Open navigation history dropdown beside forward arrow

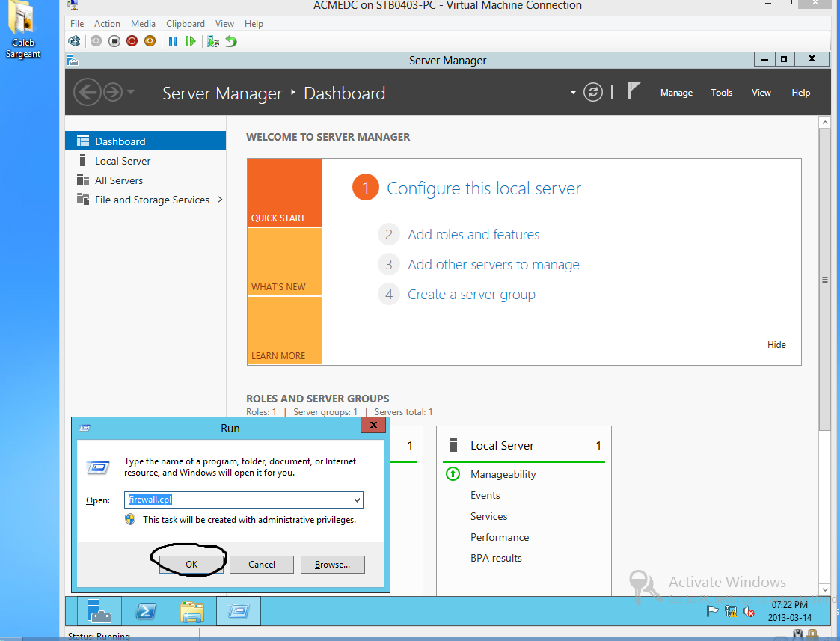coord(131,92)
